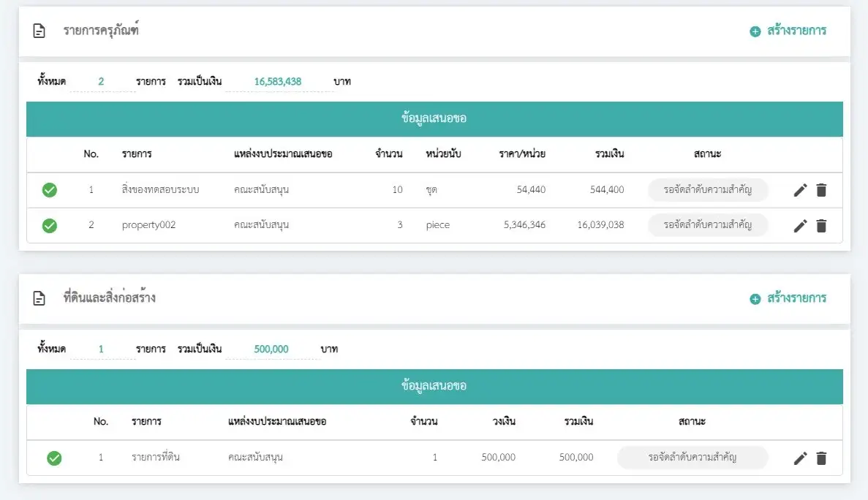Click total amount field showing 16,583,438
Viewport: 868px width, 500px height.
click(x=278, y=81)
